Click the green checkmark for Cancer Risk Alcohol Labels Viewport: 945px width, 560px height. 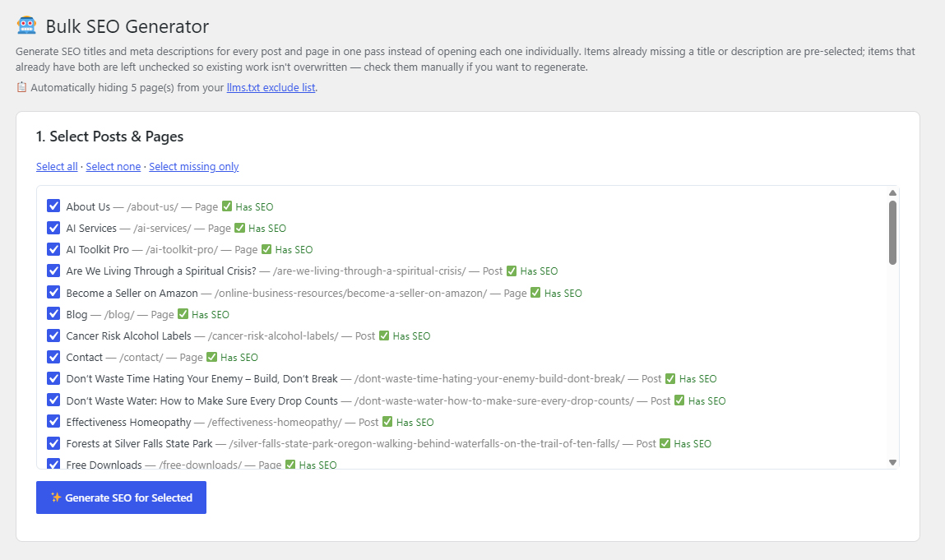click(384, 336)
